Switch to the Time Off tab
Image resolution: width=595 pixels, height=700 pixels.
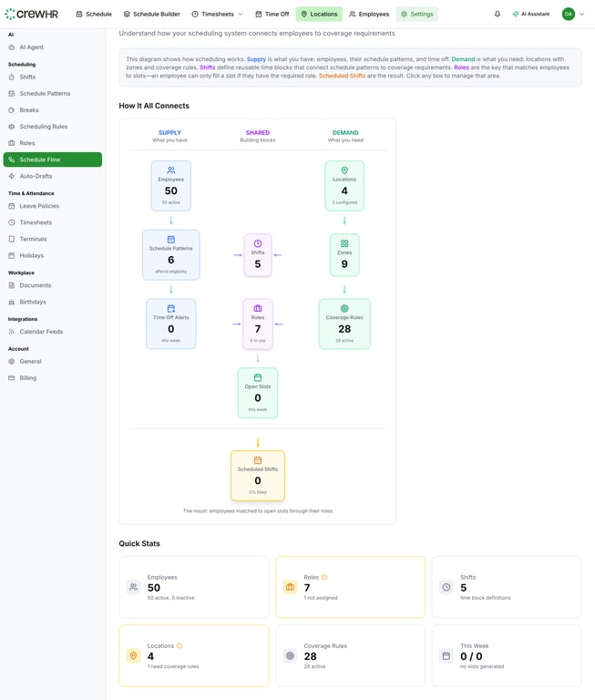click(x=272, y=14)
